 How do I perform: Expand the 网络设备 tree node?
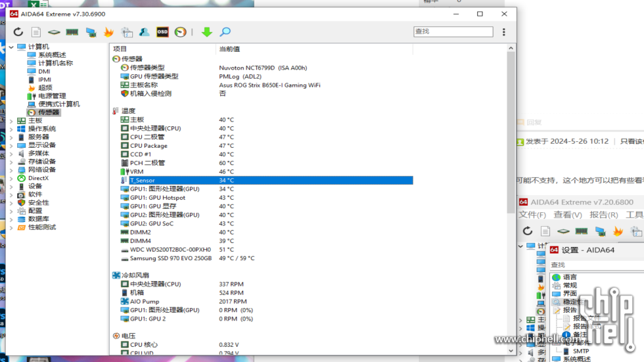[x=11, y=170]
